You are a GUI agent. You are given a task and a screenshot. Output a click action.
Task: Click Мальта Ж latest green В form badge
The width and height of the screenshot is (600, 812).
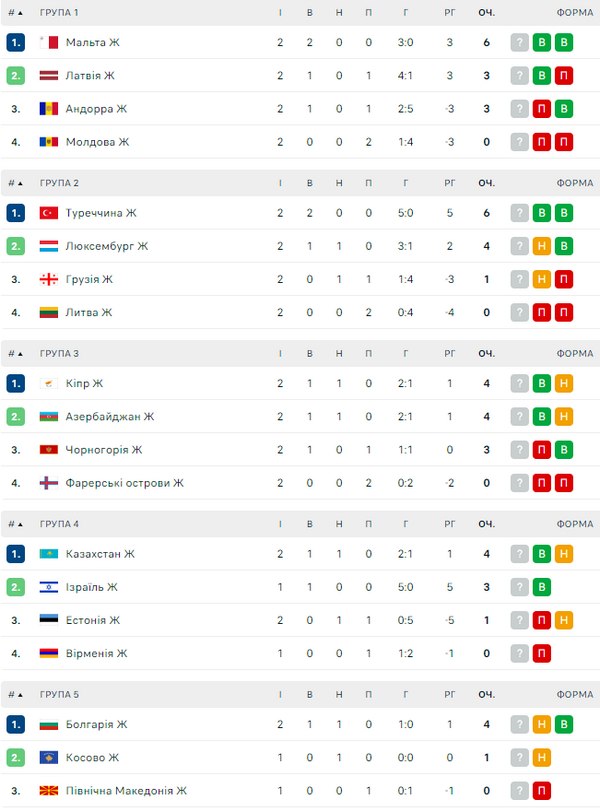pyautogui.click(x=563, y=42)
